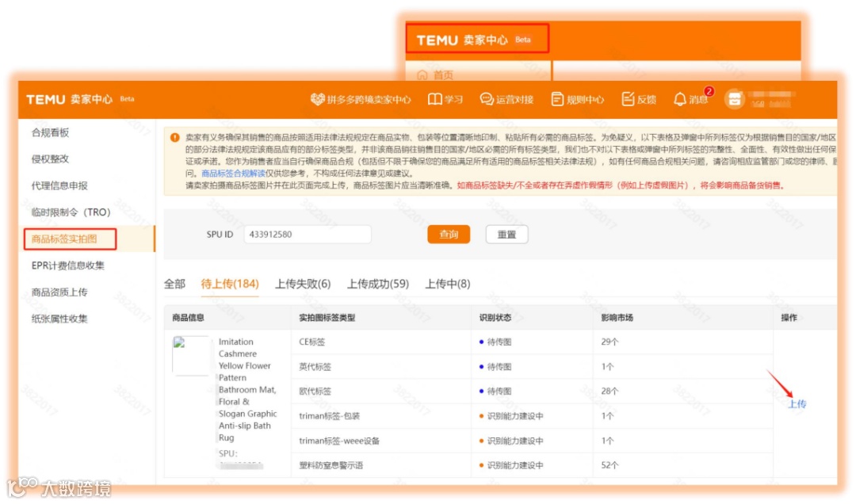Select 商品资质上传 in the sidebar
856x504 pixels.
[59, 292]
